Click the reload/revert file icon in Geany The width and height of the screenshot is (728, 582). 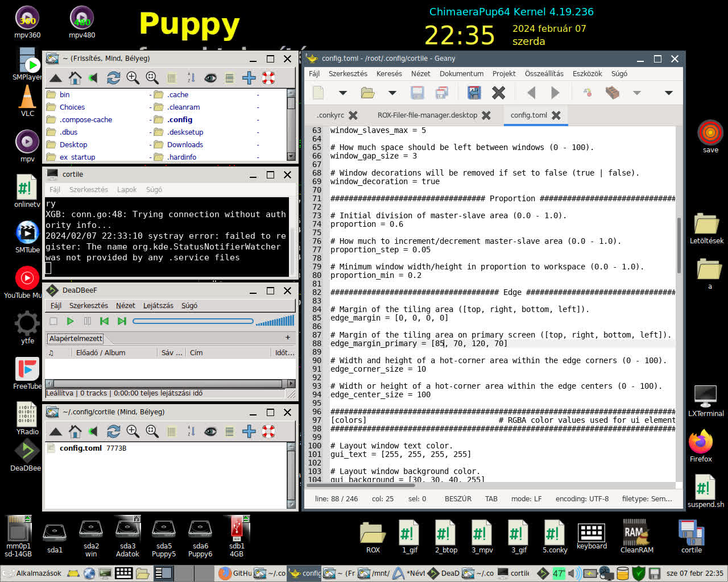tap(474, 93)
